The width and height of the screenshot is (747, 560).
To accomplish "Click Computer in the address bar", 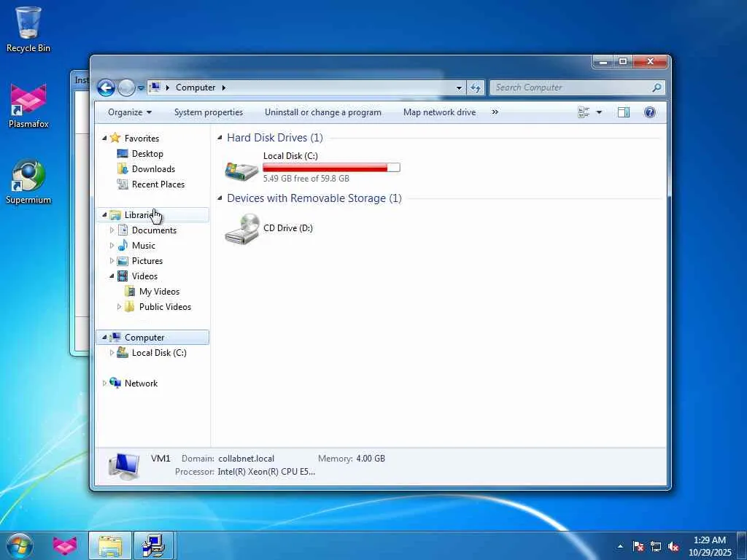I will [196, 87].
